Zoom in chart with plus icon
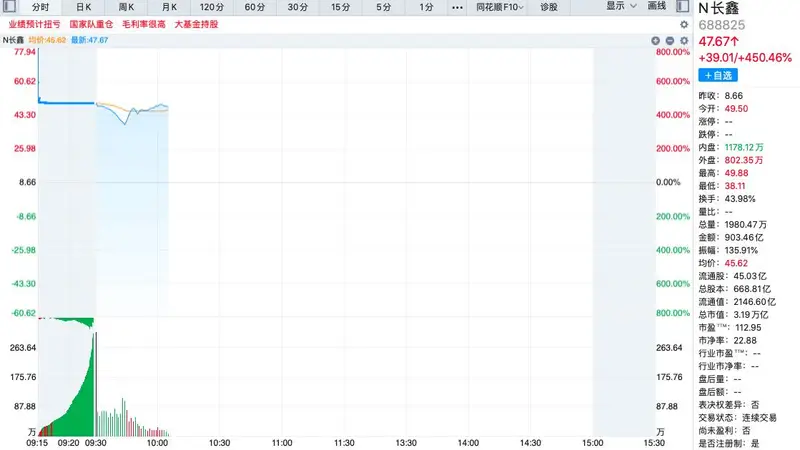 pyautogui.click(x=656, y=40)
